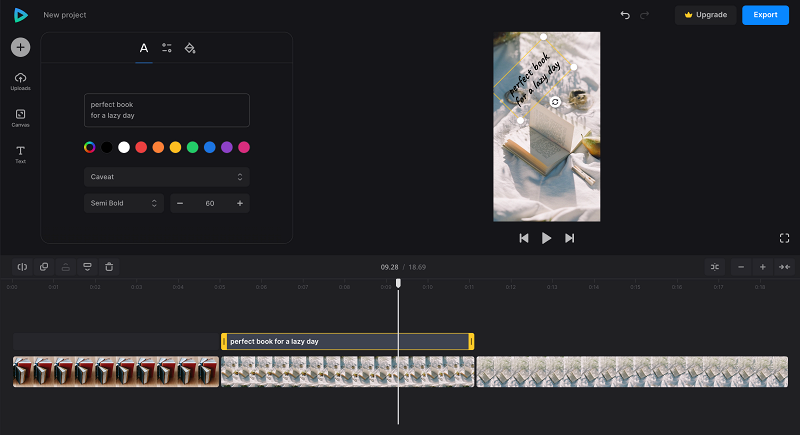The image size is (800, 435).
Task: Click the 0:12 mark on timeline ruler
Action: tap(511, 287)
